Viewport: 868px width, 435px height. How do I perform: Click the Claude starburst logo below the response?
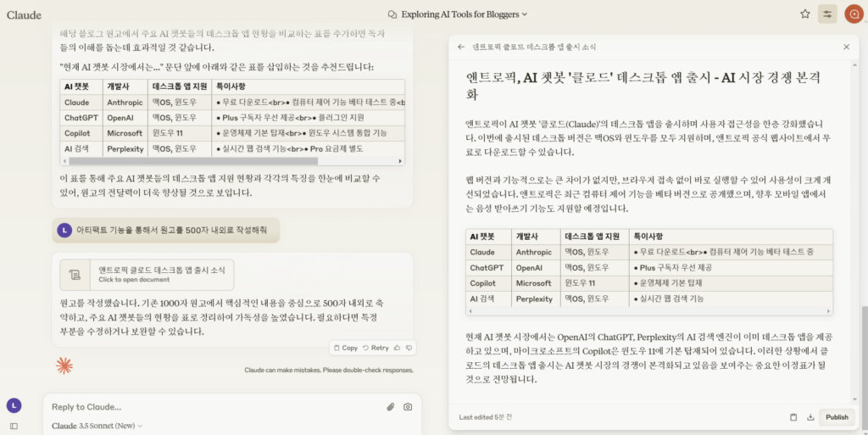coord(64,365)
